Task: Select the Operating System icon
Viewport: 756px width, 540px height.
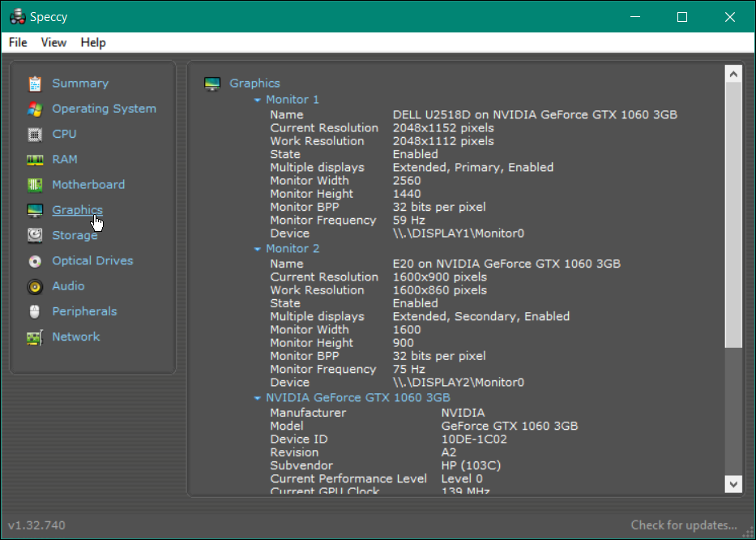Action: coord(34,108)
